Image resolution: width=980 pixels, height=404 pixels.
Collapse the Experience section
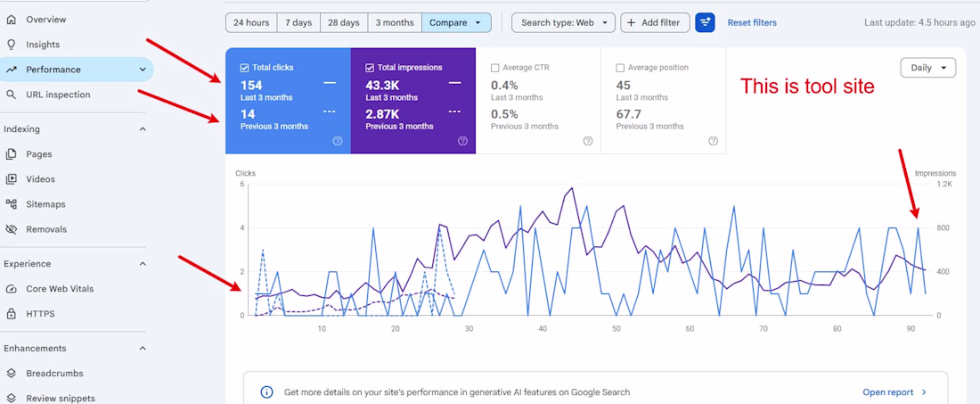pyautogui.click(x=143, y=263)
